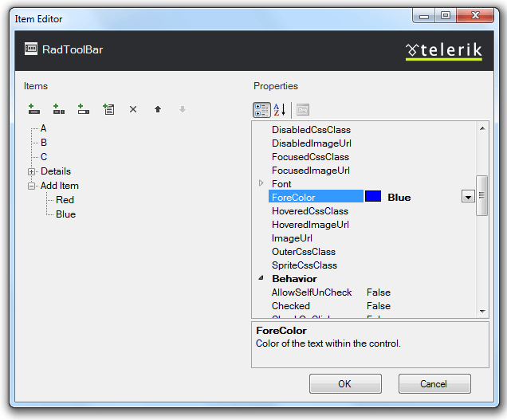Expand the Details tree node
Viewport: 507px width, 420px height.
(31, 171)
